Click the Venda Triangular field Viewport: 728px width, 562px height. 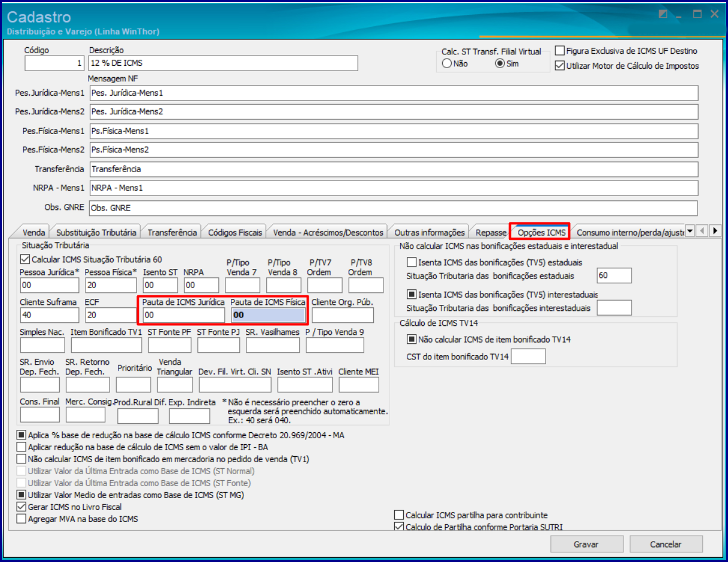tap(175, 384)
